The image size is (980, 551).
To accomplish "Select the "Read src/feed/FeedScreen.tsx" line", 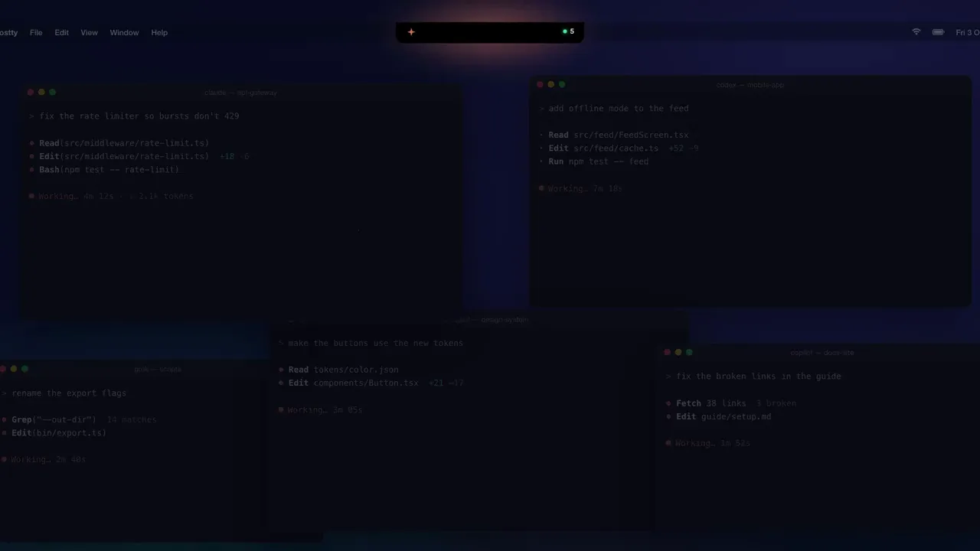I will click(x=614, y=135).
